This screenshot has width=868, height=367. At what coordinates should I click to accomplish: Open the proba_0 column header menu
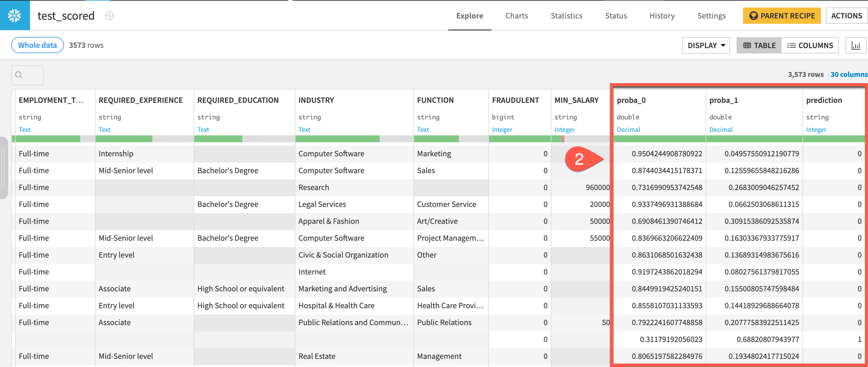[x=631, y=100]
